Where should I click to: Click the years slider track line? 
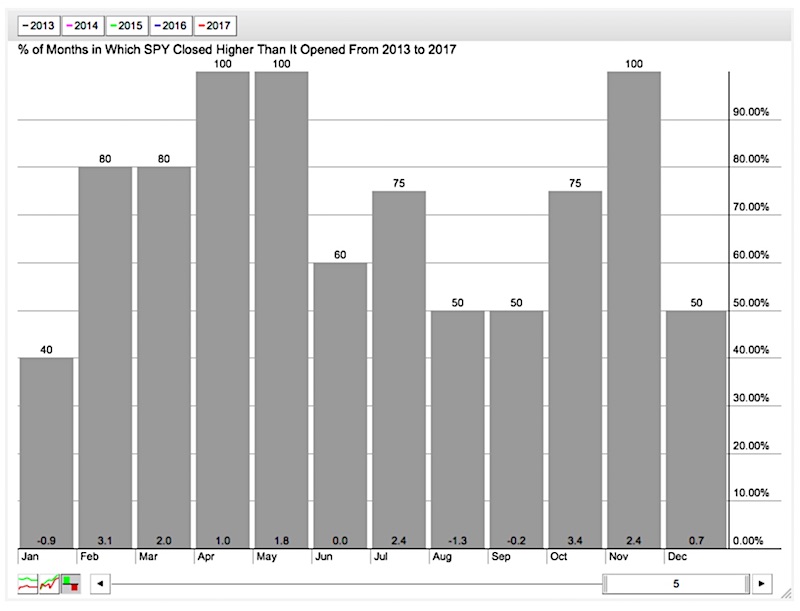[357, 583]
